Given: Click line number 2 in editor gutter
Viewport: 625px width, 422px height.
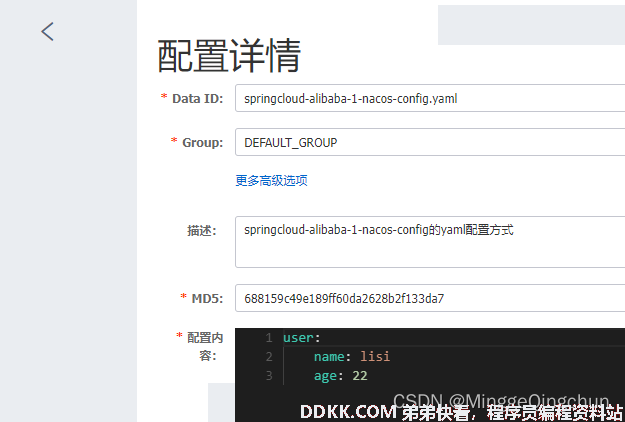Looking at the screenshot, I should click(269, 357).
